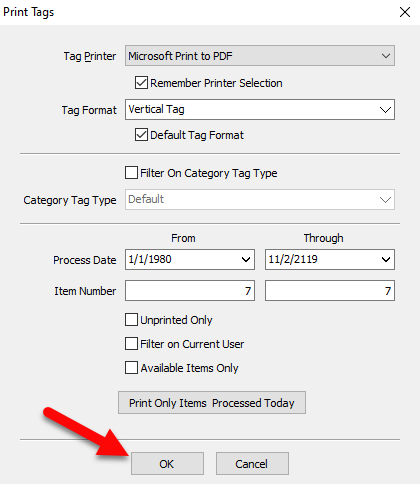Select the Vertical Tag format field
This screenshot has height=484, width=420.
[260, 109]
